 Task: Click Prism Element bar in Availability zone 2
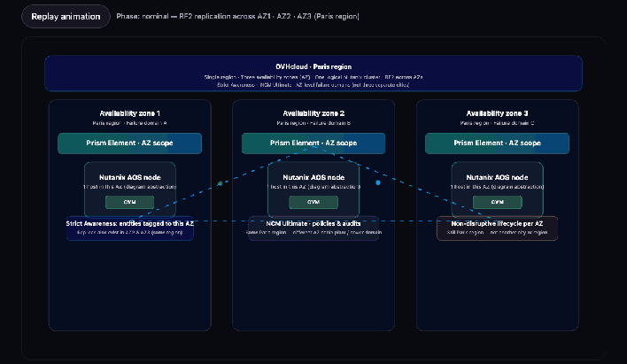[x=313, y=143]
